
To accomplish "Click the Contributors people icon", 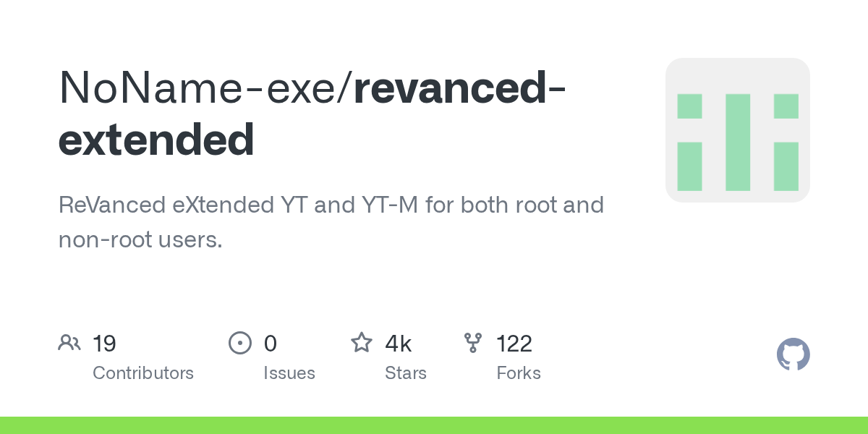I will (69, 343).
